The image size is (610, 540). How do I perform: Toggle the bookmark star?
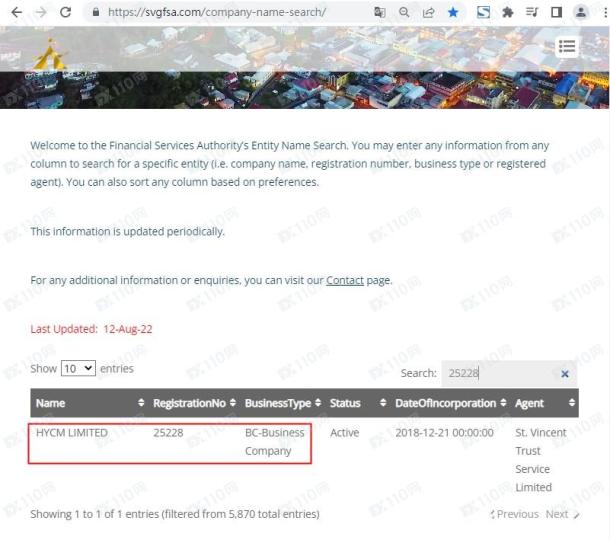(x=453, y=12)
